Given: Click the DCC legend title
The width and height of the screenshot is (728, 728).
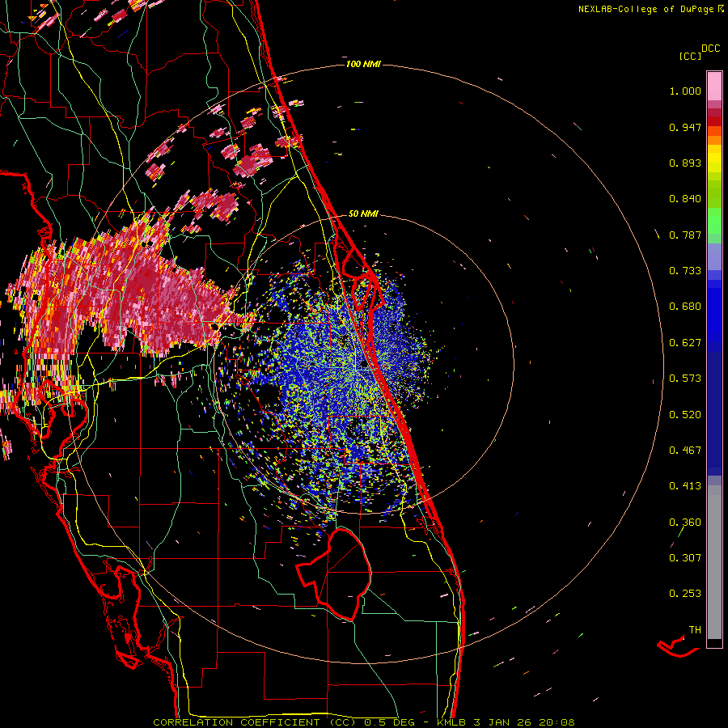Looking at the screenshot, I should [710, 49].
